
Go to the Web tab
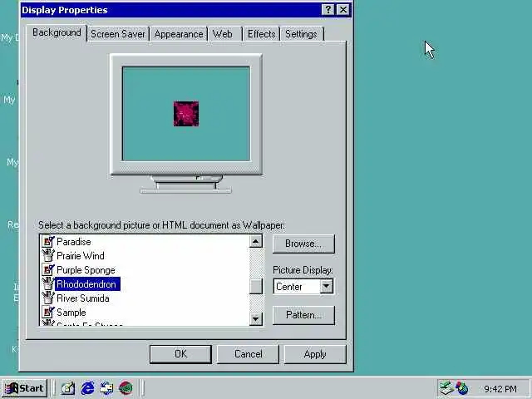(x=223, y=34)
